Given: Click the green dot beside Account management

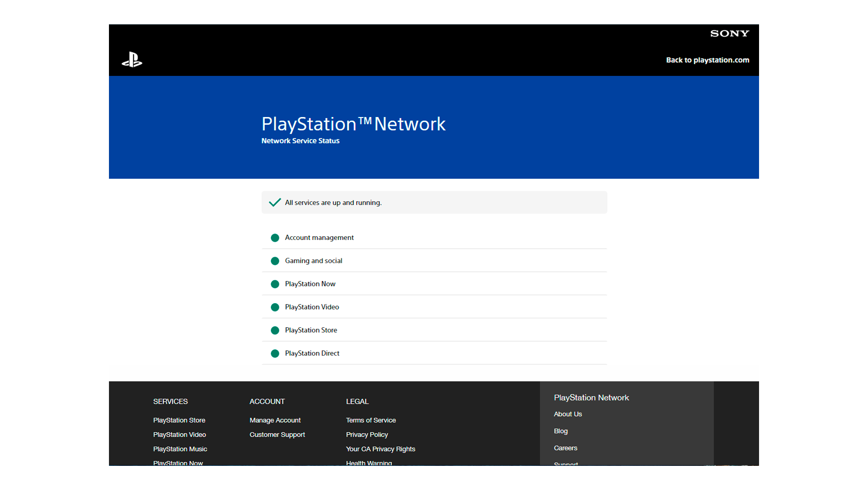Looking at the screenshot, I should 275,238.
